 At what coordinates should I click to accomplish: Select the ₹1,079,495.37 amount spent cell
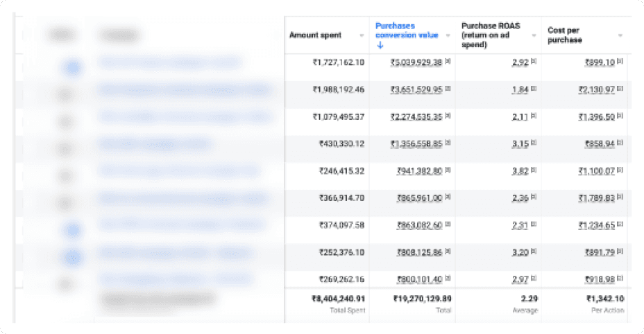(x=339, y=117)
